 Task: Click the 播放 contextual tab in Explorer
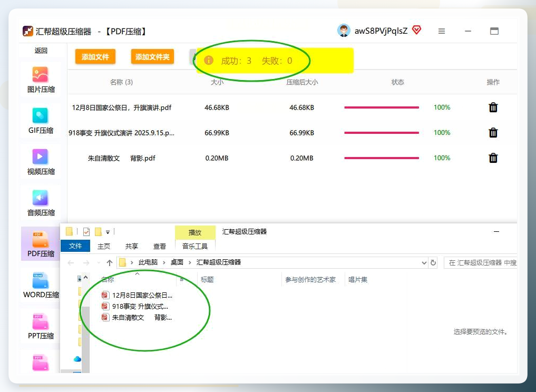pos(195,232)
